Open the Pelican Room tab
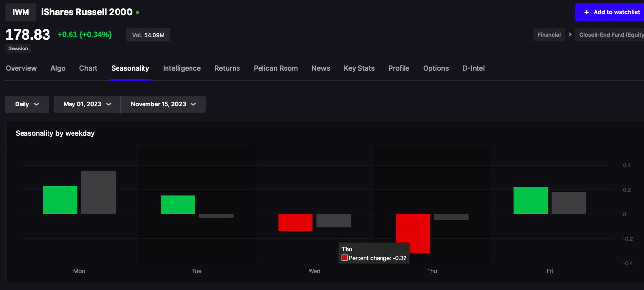644x290 pixels. pyautogui.click(x=276, y=68)
